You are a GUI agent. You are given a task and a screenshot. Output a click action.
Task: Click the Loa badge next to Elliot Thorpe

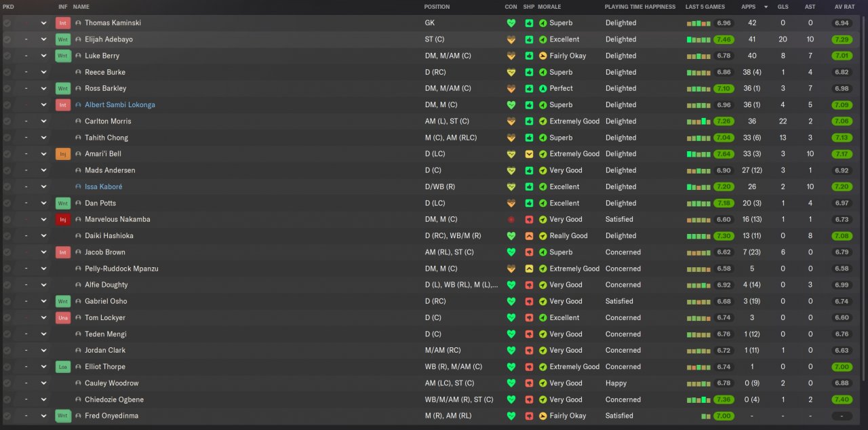tap(63, 367)
